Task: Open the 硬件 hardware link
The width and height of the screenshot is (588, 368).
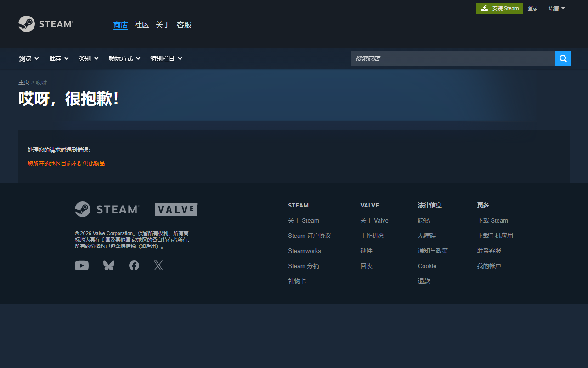Action: click(367, 251)
